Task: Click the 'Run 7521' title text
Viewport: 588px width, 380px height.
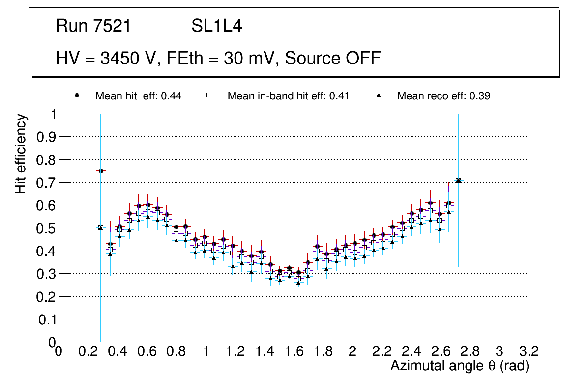Action: coord(93,26)
